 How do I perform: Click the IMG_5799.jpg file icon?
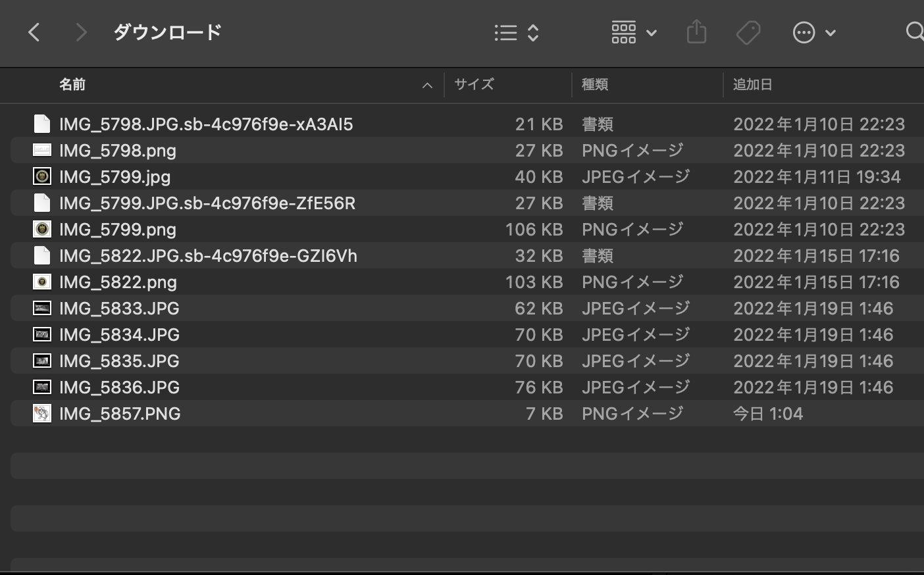coord(42,176)
